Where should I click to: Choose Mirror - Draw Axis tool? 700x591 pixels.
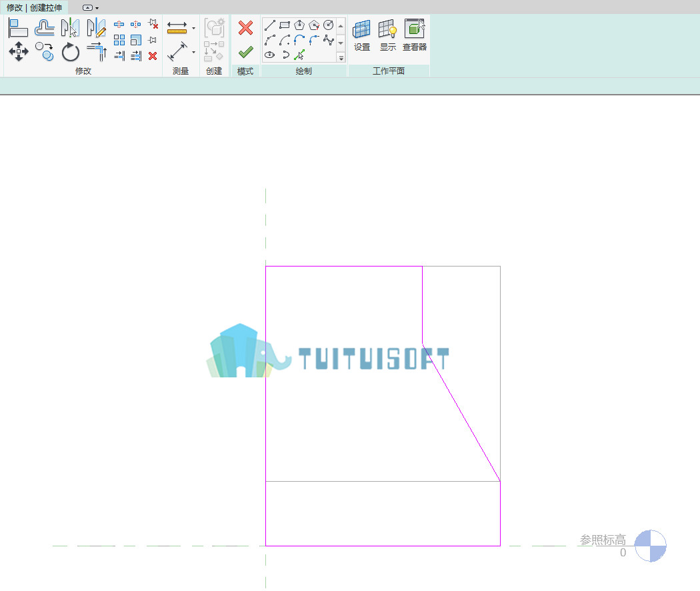(96, 28)
